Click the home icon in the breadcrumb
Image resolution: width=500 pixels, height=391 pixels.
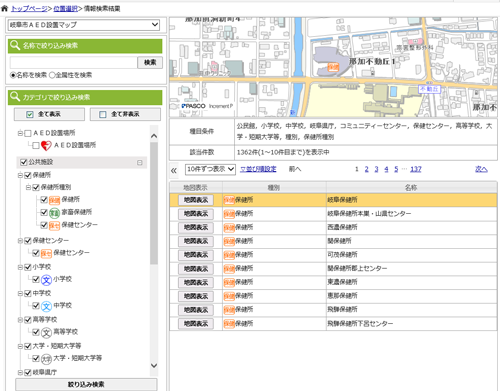click(4, 9)
